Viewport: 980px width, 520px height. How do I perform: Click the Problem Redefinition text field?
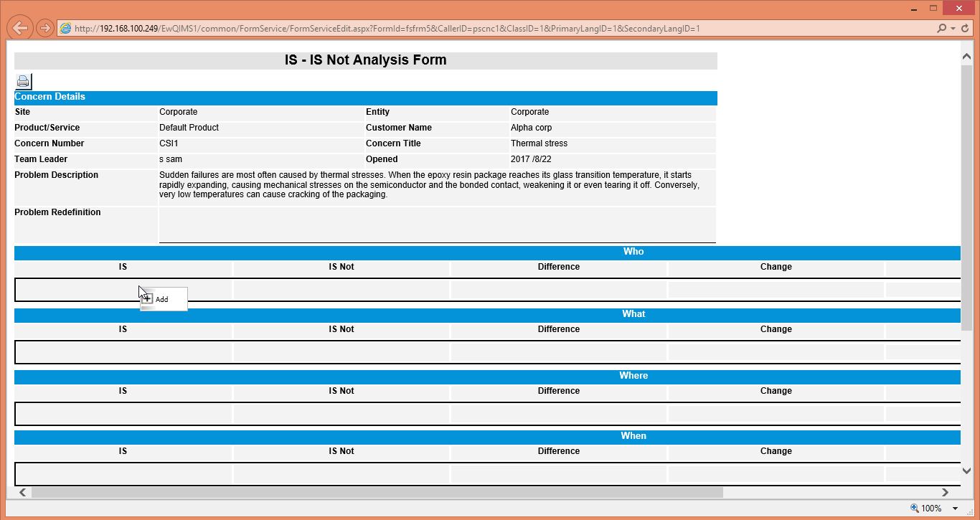[x=437, y=225]
